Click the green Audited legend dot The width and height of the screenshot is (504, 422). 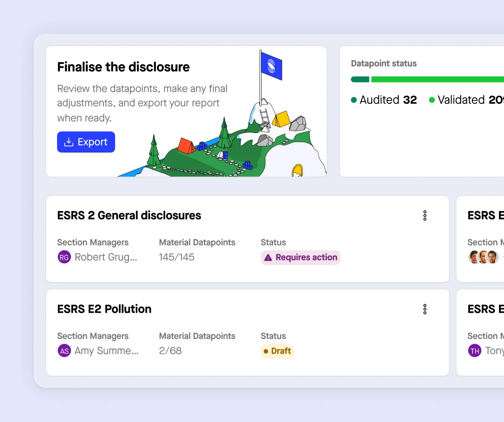click(354, 100)
